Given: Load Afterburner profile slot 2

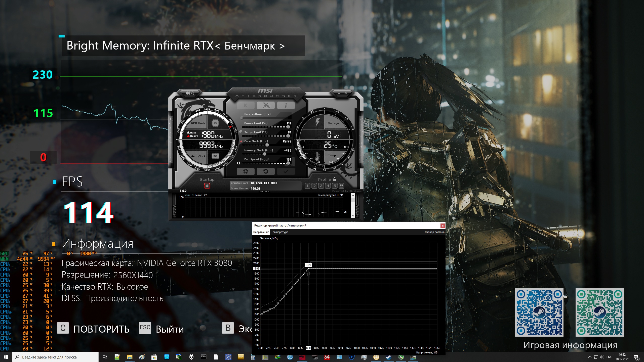Looking at the screenshot, I should (314, 186).
